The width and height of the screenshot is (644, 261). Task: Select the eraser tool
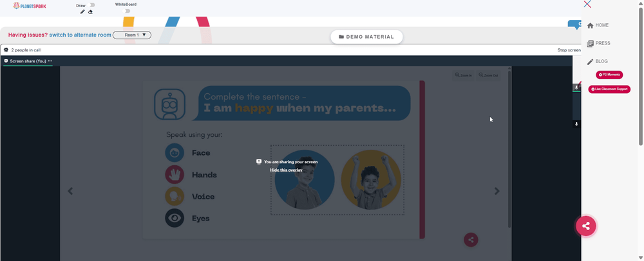(90, 12)
